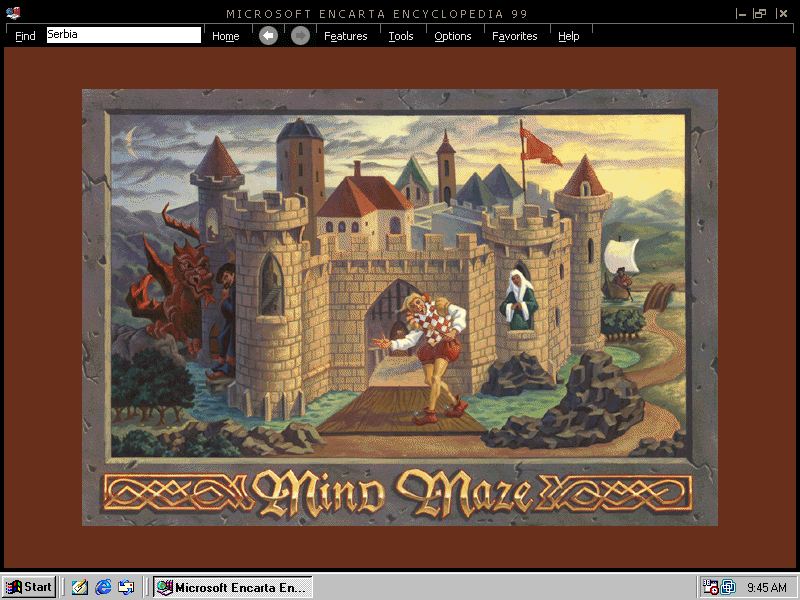Click the Show Desktop quick launch icon

tap(126, 587)
